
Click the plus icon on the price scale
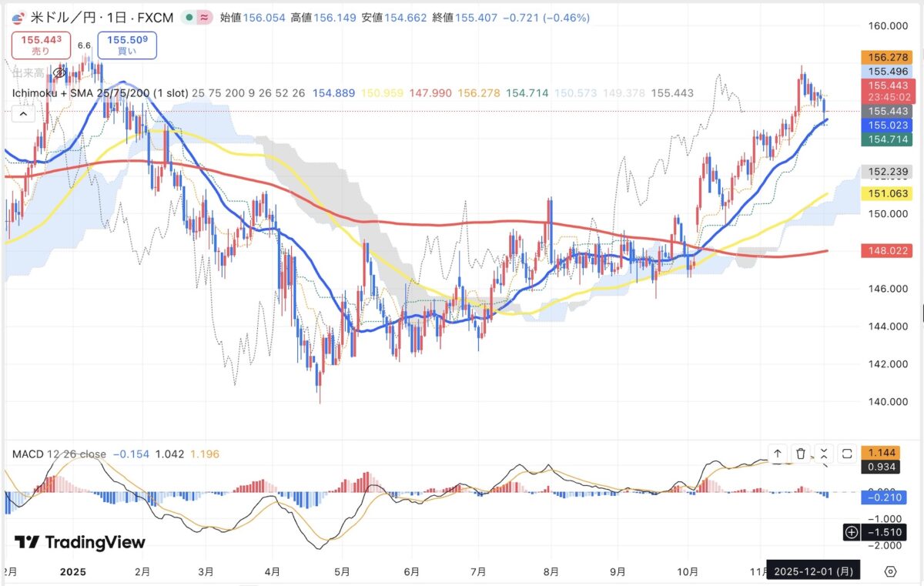[x=852, y=532]
